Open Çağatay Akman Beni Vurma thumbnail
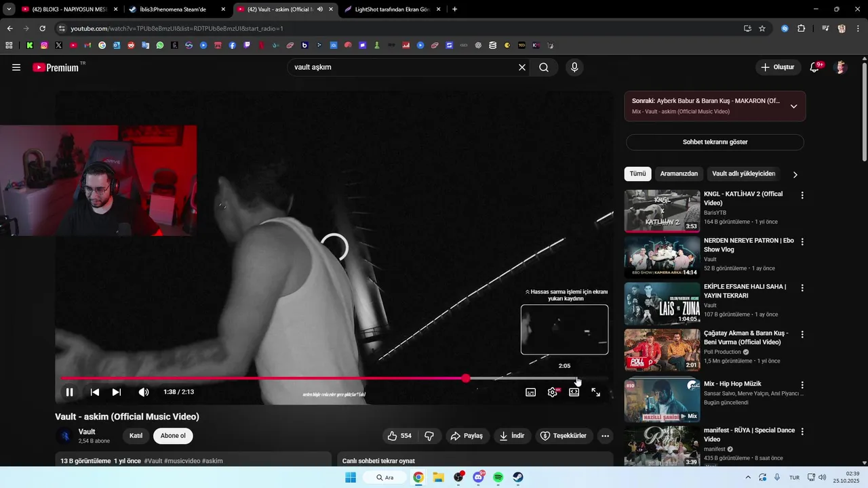The height and width of the screenshot is (488, 868). (x=662, y=350)
